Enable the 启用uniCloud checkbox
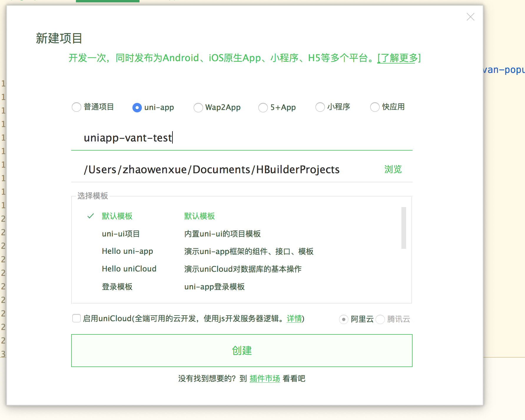The height and width of the screenshot is (420, 525). 76,318
